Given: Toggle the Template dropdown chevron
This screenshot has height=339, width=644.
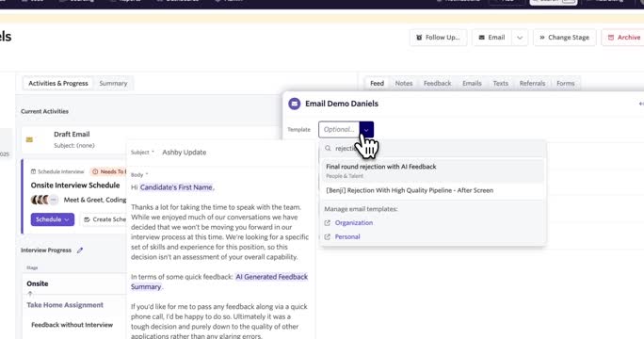Looking at the screenshot, I should tap(366, 129).
